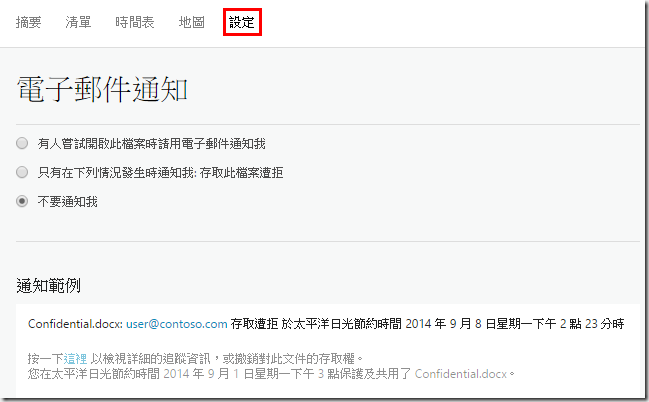
Task: Choose radio button for 存取此檔案遭拒 only
Action: [x=22, y=172]
